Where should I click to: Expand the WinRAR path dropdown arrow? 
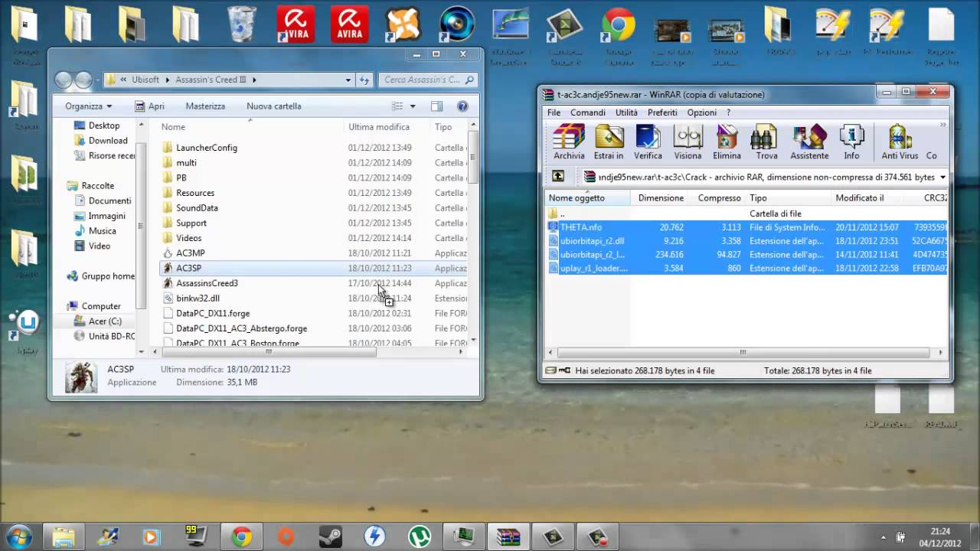[x=942, y=177]
